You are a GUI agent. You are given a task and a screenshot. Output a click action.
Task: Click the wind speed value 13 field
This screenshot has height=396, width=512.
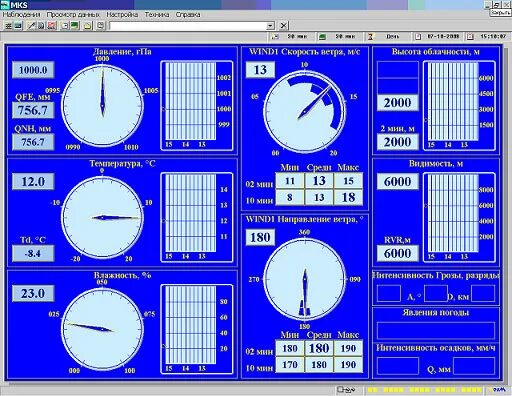(260, 70)
